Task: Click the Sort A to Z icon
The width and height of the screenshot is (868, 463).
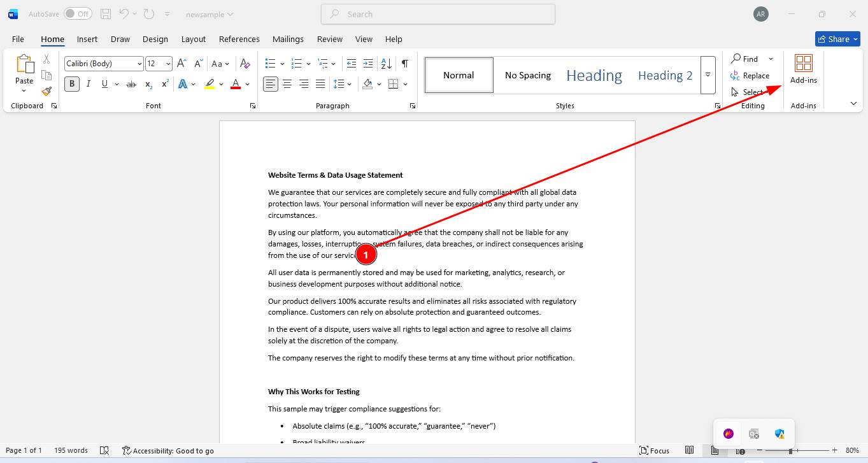Action: point(386,64)
